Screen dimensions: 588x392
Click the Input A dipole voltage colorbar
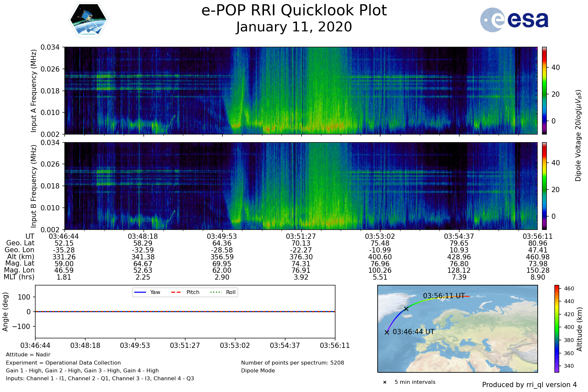[544, 90]
